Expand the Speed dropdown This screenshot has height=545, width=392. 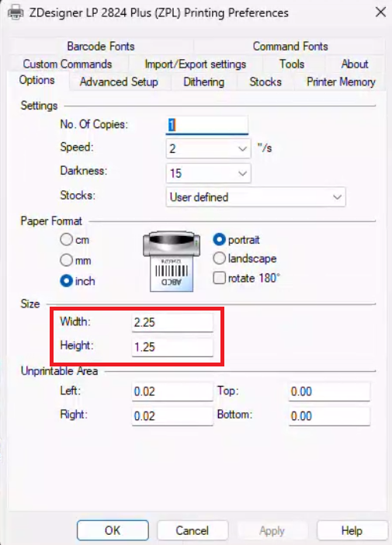pos(208,149)
